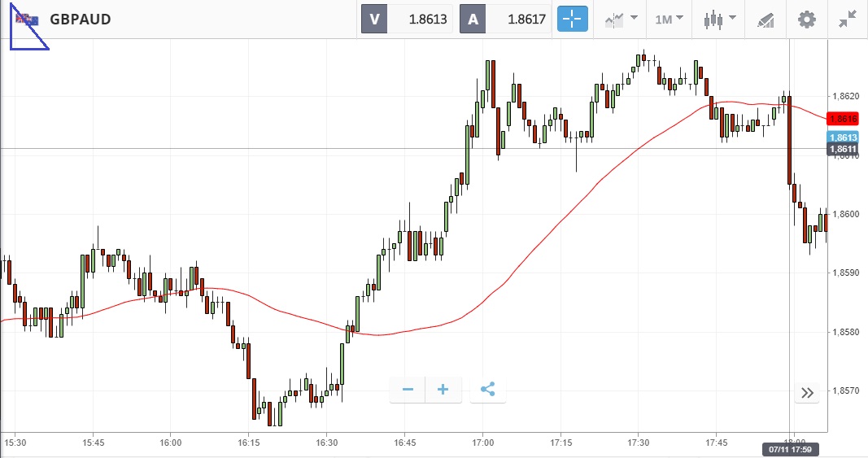The height and width of the screenshot is (458, 868).
Task: Share the chart via share icon
Action: [488, 390]
